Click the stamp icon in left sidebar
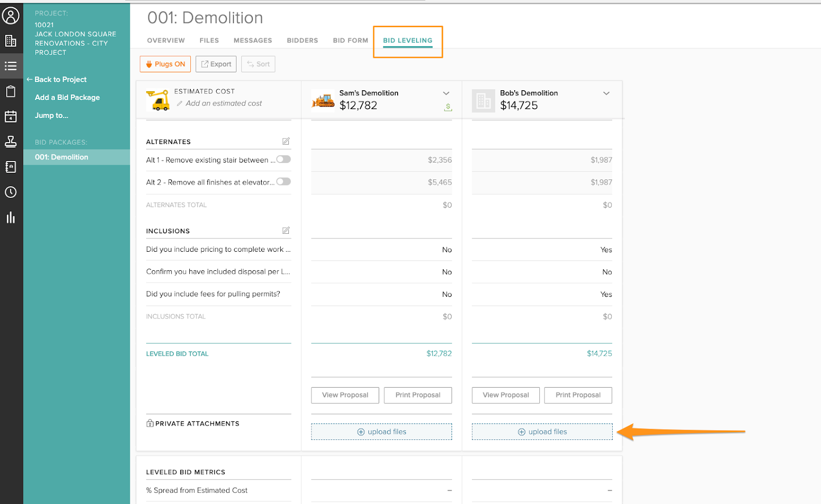 [11, 142]
